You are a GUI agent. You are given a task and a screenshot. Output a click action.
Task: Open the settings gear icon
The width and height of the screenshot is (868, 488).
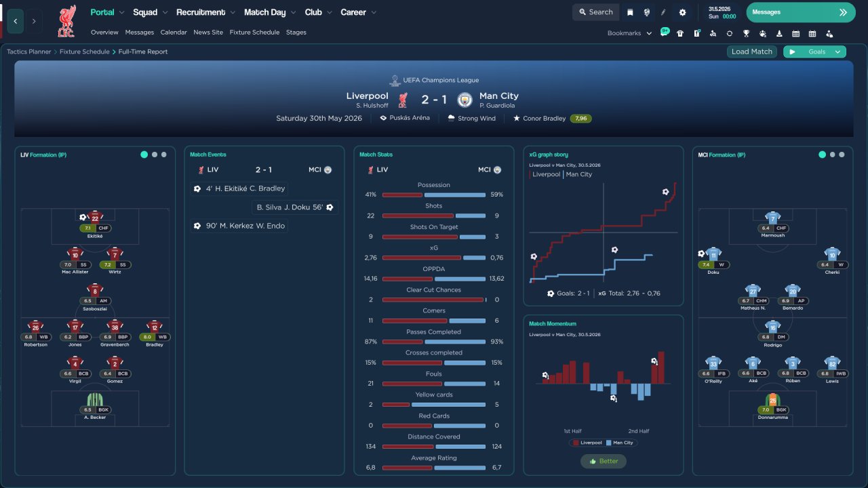coord(682,12)
